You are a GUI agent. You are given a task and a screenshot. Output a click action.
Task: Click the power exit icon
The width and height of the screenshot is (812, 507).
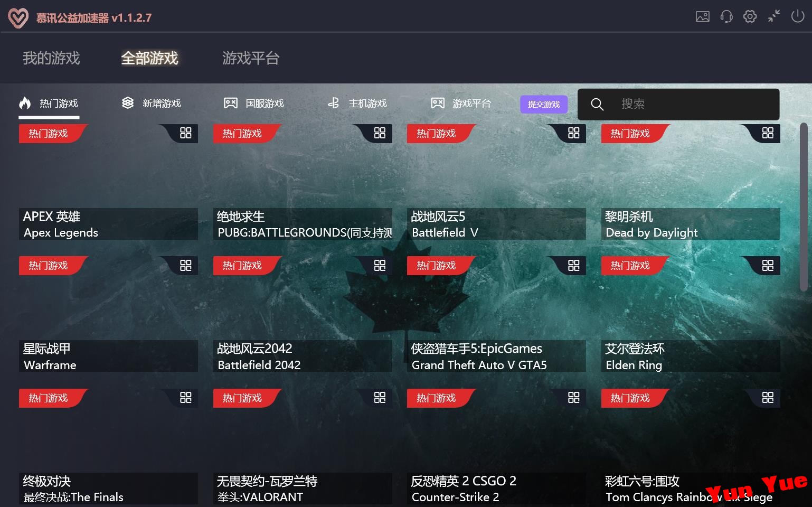tap(798, 16)
